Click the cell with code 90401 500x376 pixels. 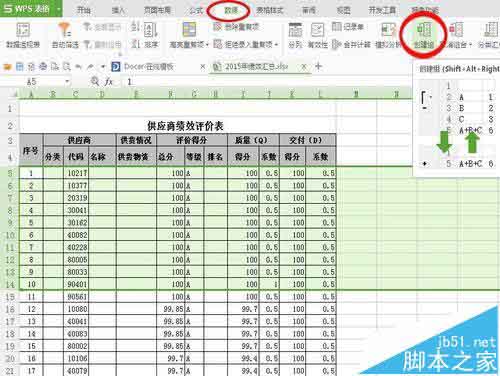click(77, 284)
